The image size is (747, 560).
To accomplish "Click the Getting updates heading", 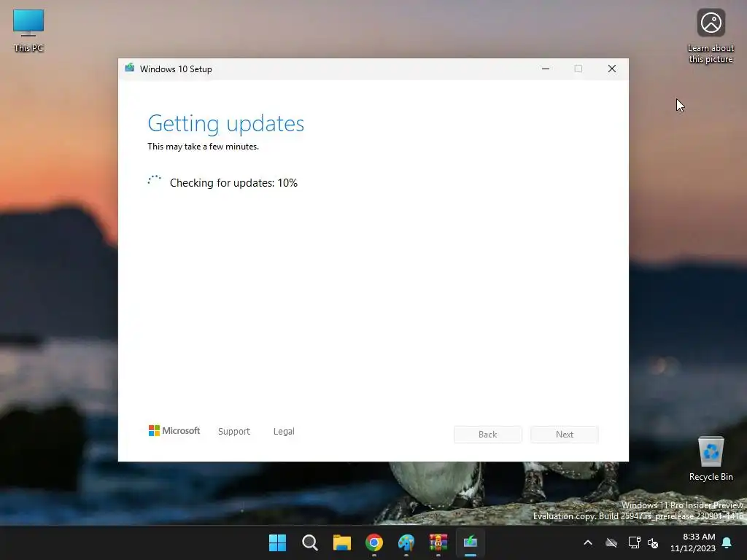I will pos(226,123).
